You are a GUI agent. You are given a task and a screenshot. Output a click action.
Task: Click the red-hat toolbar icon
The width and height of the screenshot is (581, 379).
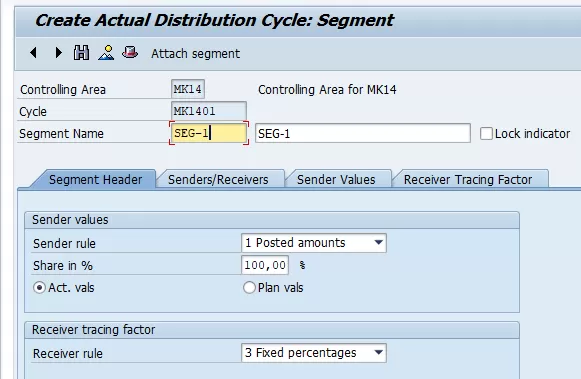click(x=130, y=52)
